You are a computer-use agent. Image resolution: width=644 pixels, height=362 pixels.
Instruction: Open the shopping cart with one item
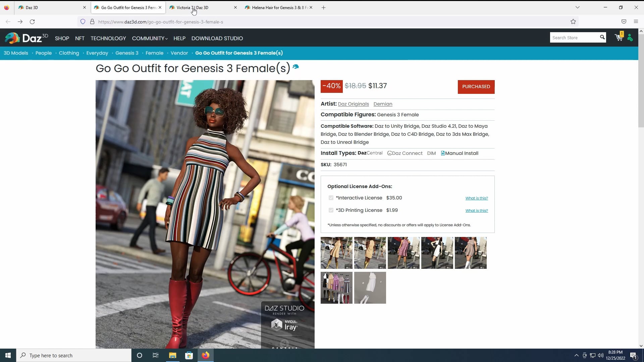618,38
